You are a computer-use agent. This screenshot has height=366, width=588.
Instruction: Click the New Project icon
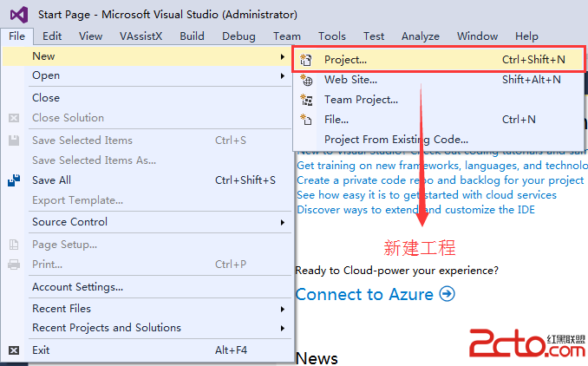click(x=306, y=60)
